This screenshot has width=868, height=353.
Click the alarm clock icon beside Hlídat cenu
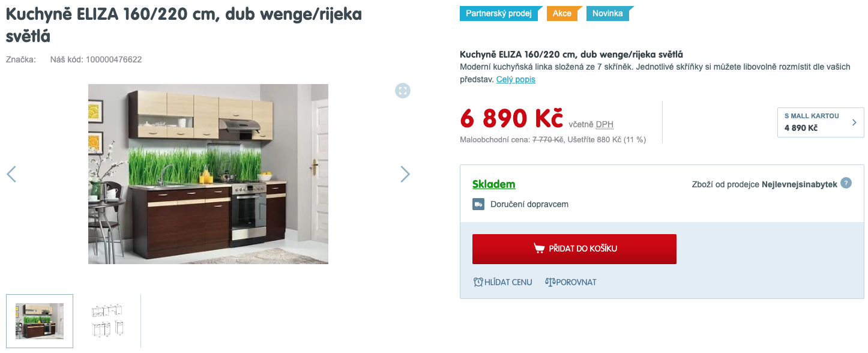coord(478,282)
